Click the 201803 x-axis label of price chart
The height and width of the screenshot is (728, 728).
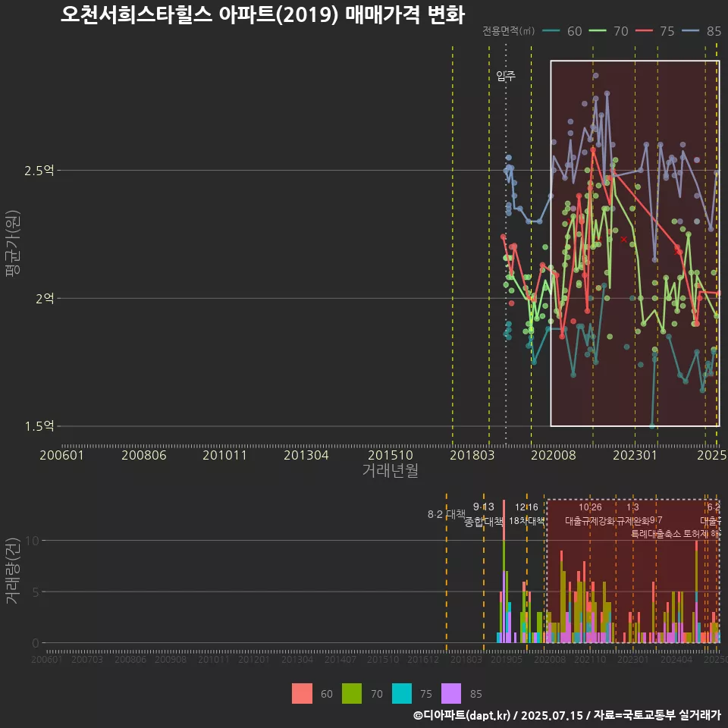click(472, 455)
